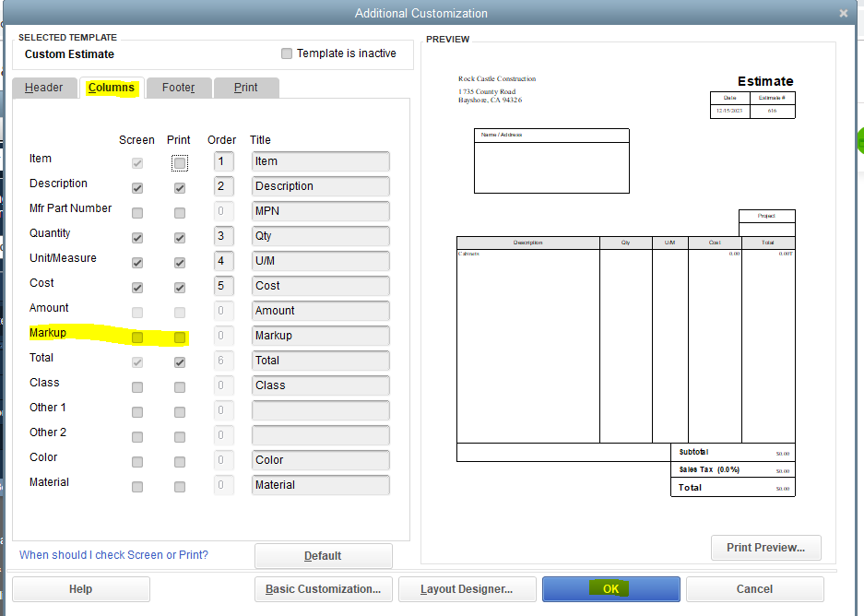Image resolution: width=864 pixels, height=616 pixels.
Task: Toggle Print checkbox for Unit/Measure
Action: coord(180,263)
